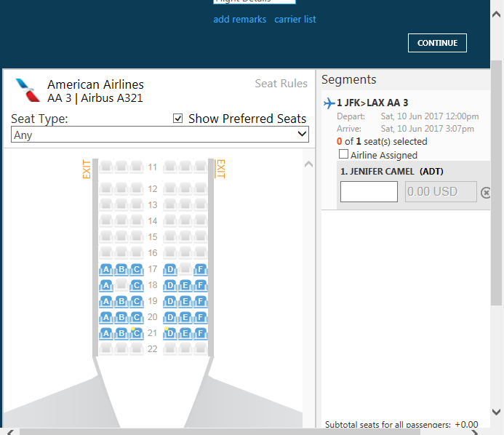Image resolution: width=504 pixels, height=435 pixels.
Task: Select seat 17A on the seat map
Action: coord(106,269)
